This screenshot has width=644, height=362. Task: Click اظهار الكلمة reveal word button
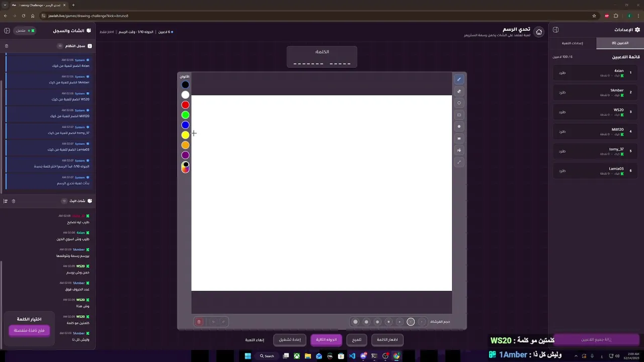tap(387, 340)
